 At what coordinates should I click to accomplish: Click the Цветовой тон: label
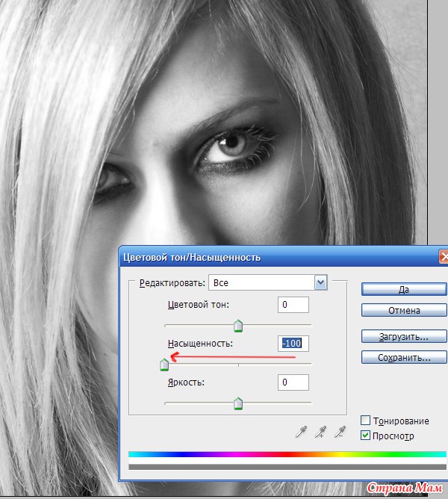point(199,305)
